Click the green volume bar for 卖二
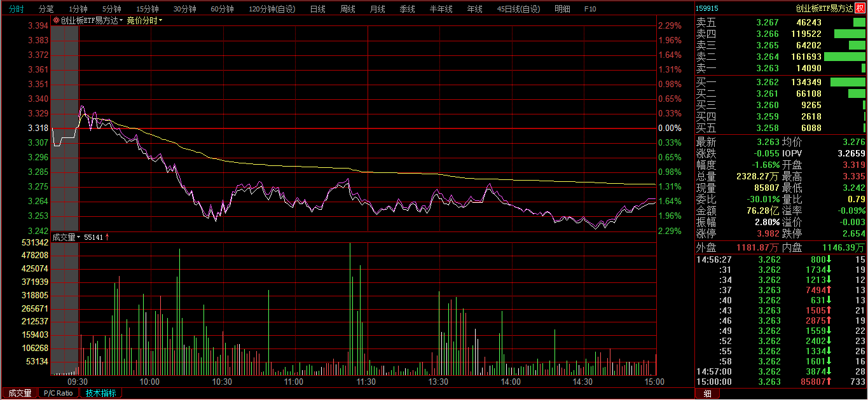 point(844,57)
